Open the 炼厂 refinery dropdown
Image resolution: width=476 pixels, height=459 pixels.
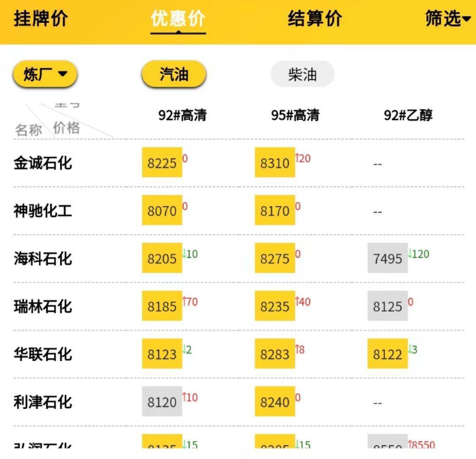[x=44, y=74]
